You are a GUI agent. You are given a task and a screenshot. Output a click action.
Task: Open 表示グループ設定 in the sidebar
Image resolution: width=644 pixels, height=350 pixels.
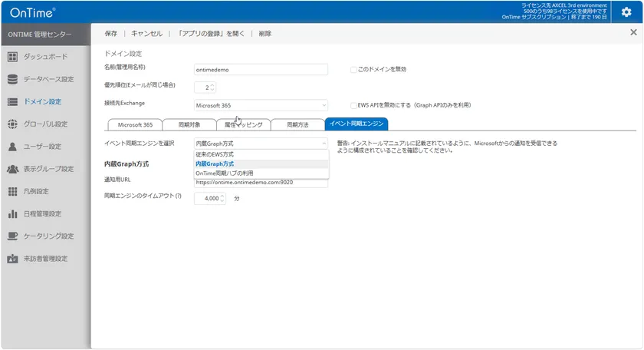click(x=48, y=169)
